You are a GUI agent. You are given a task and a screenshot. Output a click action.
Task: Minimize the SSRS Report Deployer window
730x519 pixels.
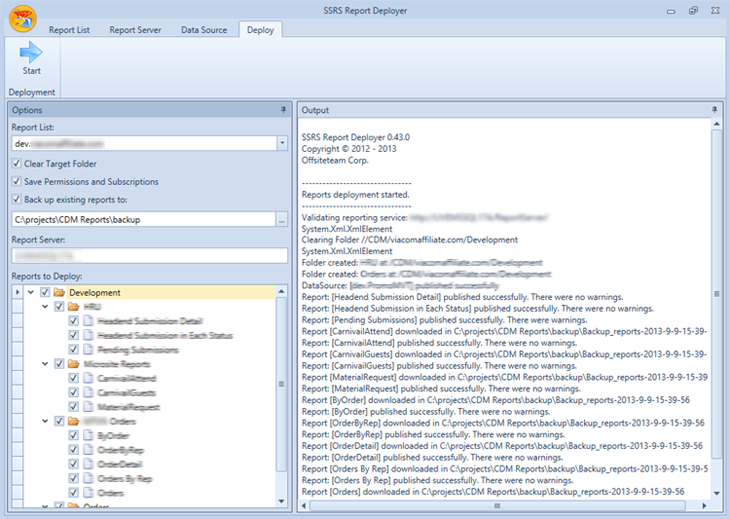[671, 11]
